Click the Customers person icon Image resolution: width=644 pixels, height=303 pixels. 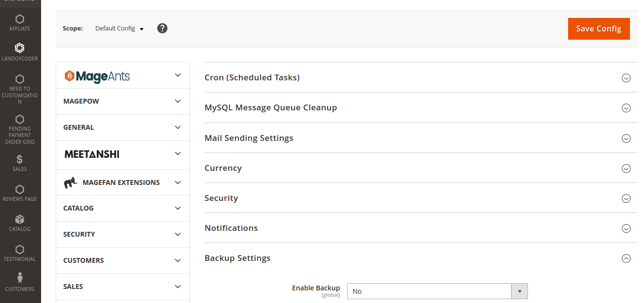click(x=20, y=277)
